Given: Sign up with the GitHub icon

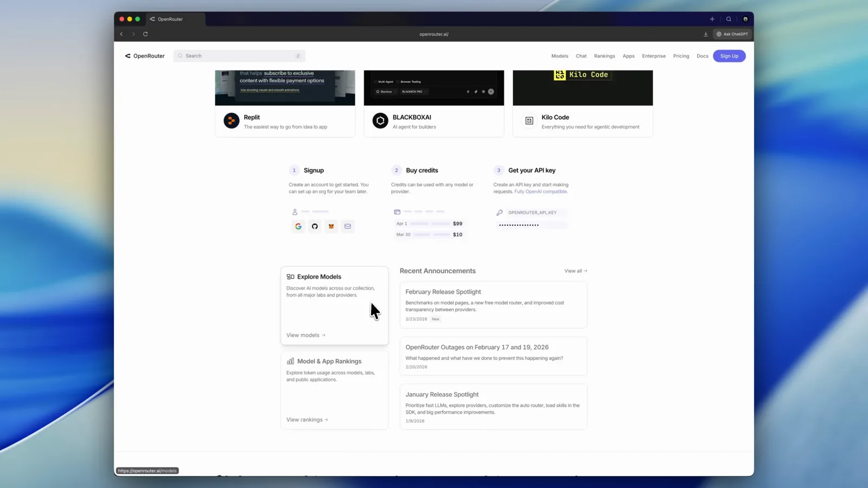Looking at the screenshot, I should (x=315, y=226).
